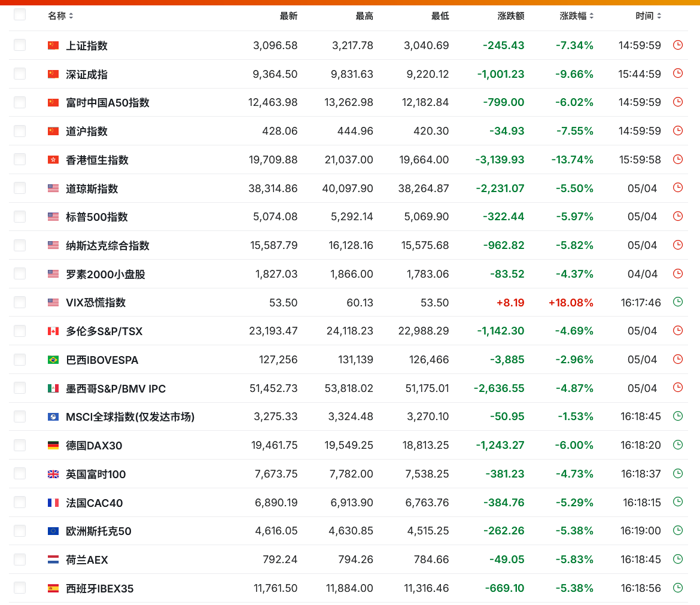Check the box for 英国富时100
This screenshot has height=605, width=700.
[20, 474]
